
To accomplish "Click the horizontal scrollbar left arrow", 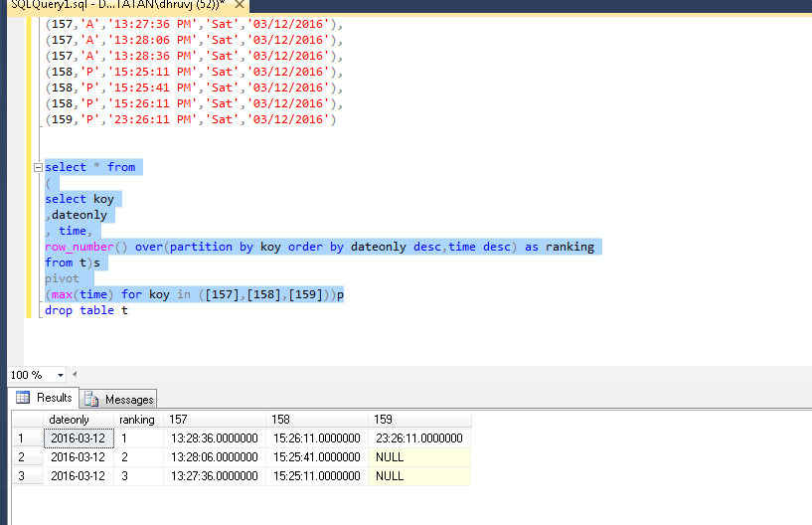I will (75, 374).
